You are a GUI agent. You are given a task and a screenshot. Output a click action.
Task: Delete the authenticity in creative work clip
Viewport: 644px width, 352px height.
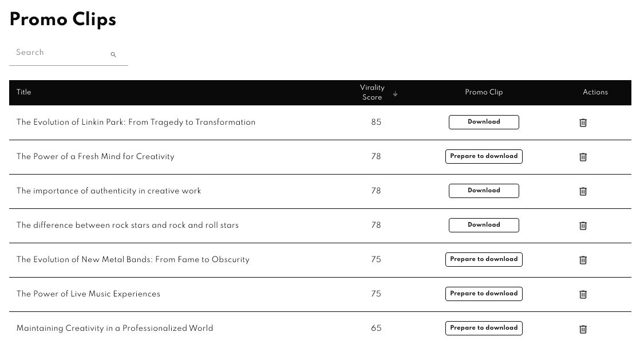pyautogui.click(x=583, y=191)
